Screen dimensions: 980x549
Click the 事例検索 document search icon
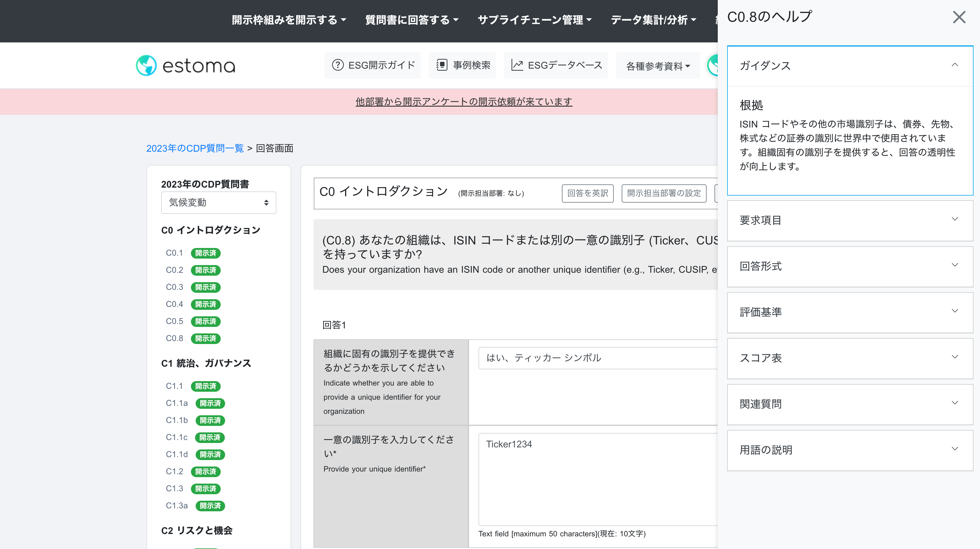[x=441, y=65]
